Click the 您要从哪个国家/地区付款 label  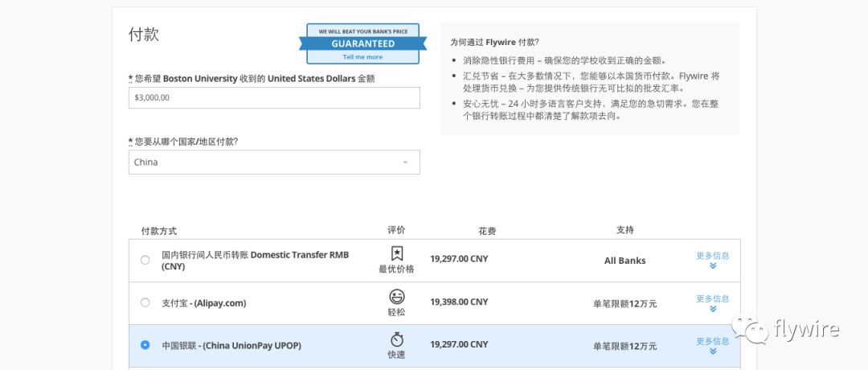(183, 142)
